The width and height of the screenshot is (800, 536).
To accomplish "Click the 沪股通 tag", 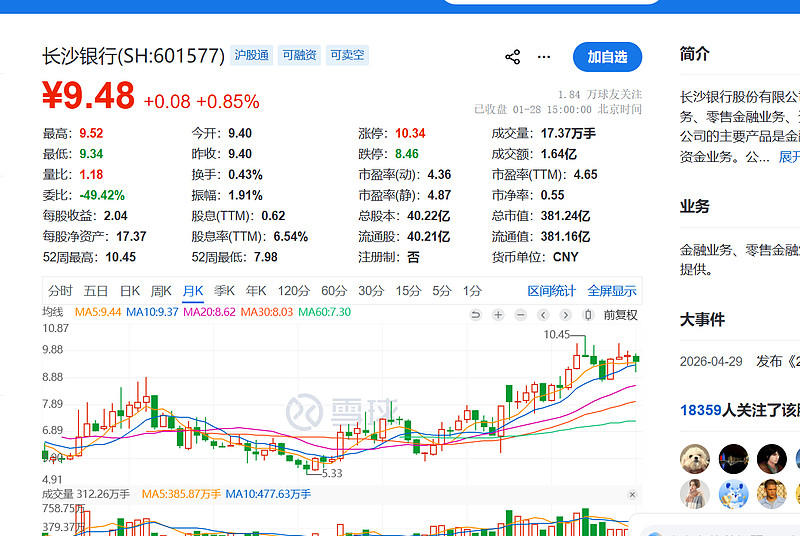I will click(252, 55).
